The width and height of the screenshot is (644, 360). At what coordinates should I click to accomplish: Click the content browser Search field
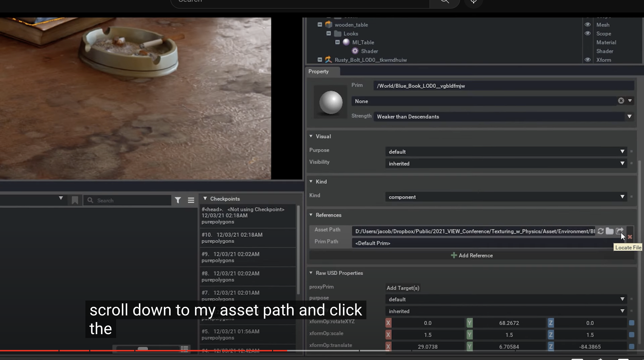coord(130,200)
